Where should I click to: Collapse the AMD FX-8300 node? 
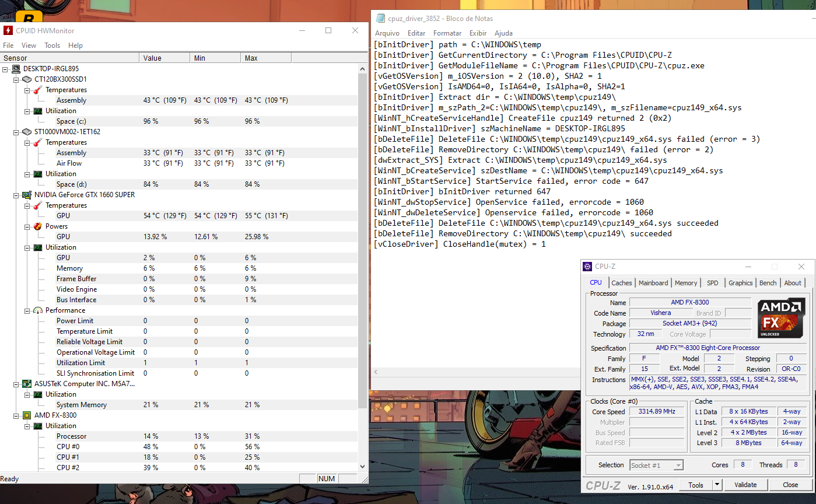[16, 415]
